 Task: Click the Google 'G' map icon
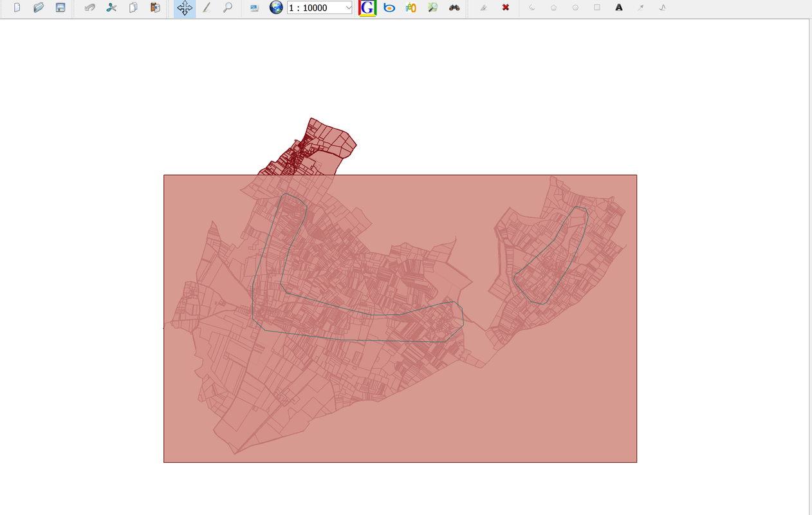(367, 8)
